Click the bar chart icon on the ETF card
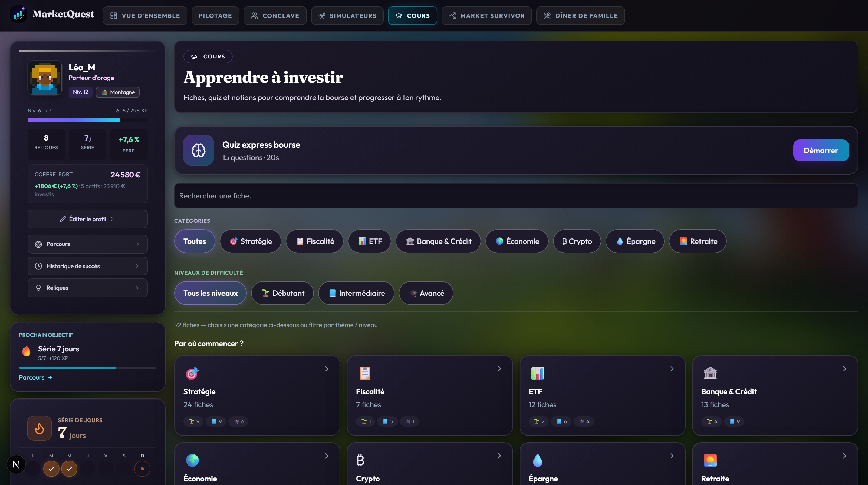This screenshot has height=485, width=868. pos(537,373)
